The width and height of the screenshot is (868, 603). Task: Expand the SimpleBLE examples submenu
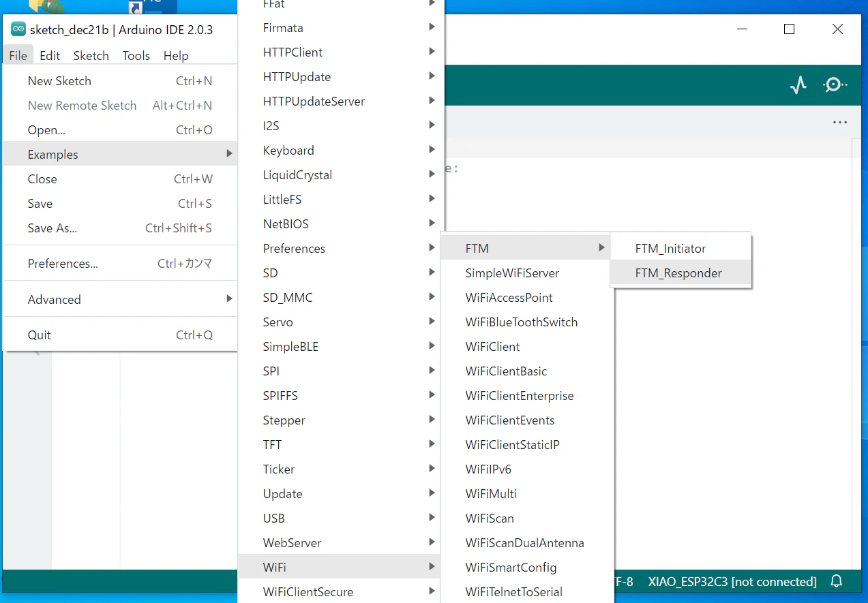pos(341,347)
